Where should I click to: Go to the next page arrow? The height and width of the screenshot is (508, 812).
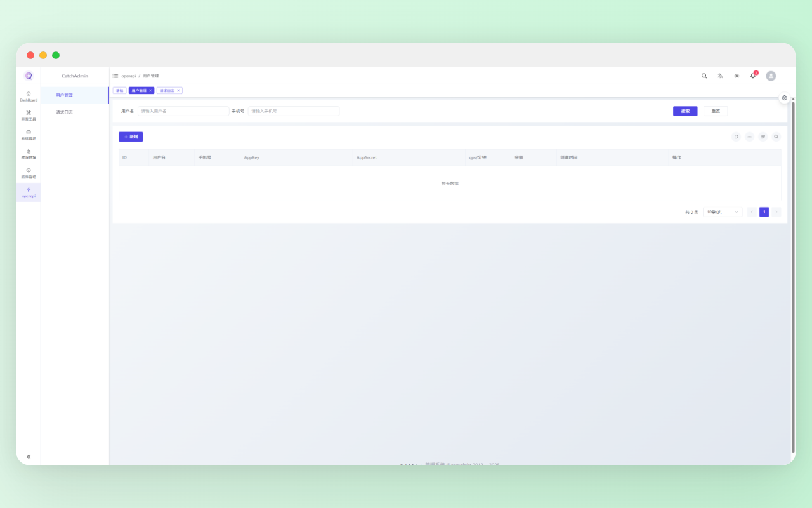[776, 212]
